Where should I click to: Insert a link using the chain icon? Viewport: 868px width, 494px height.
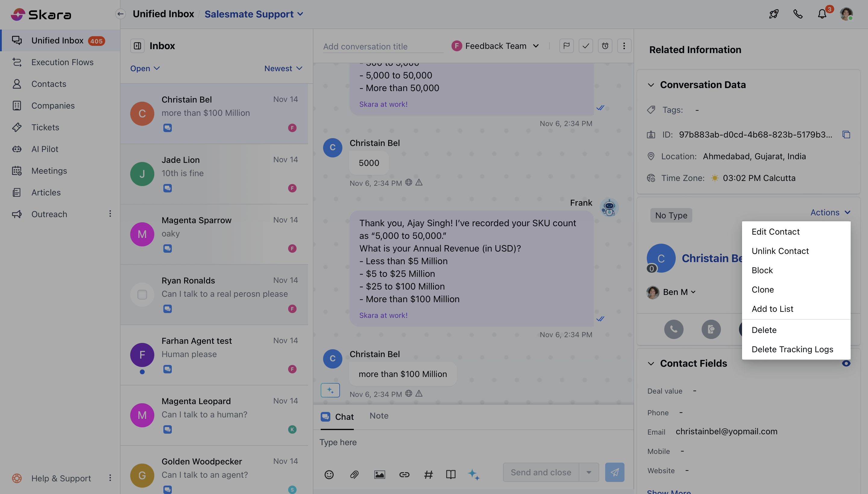pos(404,475)
